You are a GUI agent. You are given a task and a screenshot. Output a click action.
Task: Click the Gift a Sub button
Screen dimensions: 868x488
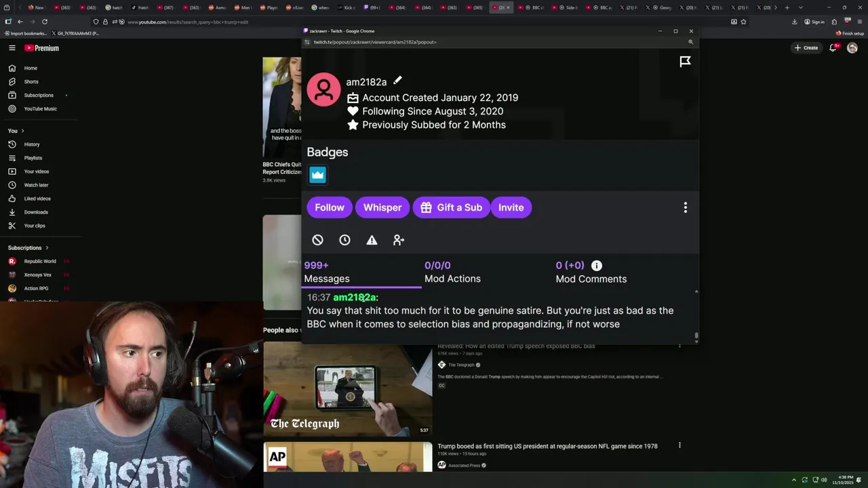pos(451,207)
